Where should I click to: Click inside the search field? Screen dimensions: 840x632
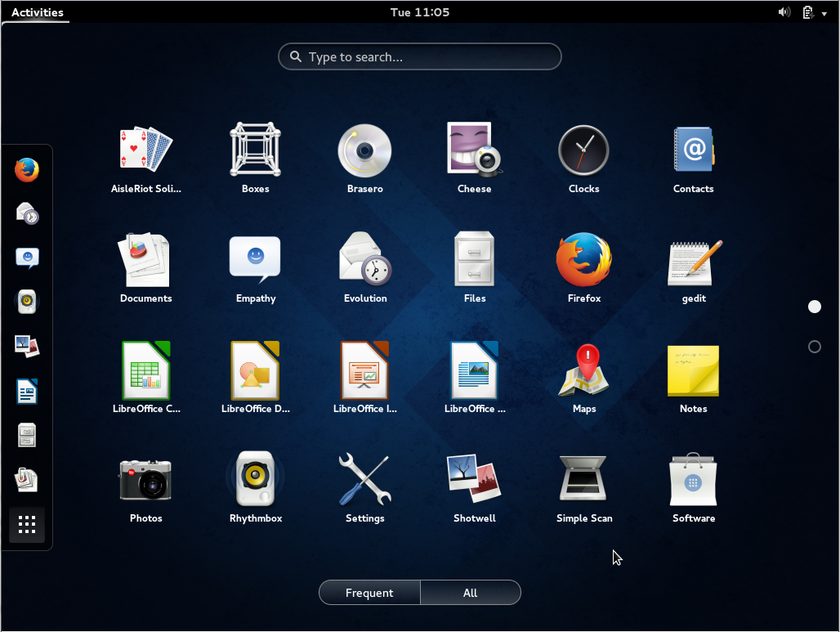(419, 56)
